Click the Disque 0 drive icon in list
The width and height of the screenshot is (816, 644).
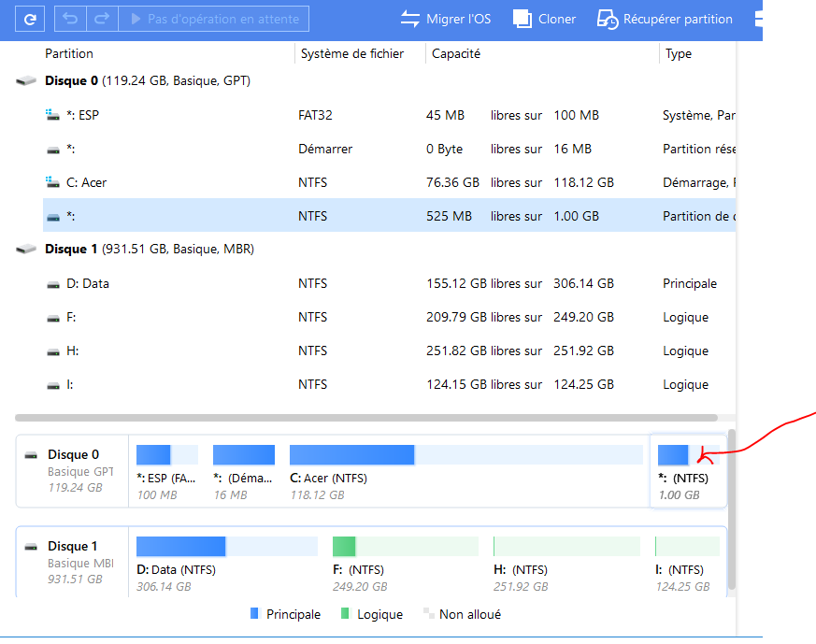coord(26,81)
